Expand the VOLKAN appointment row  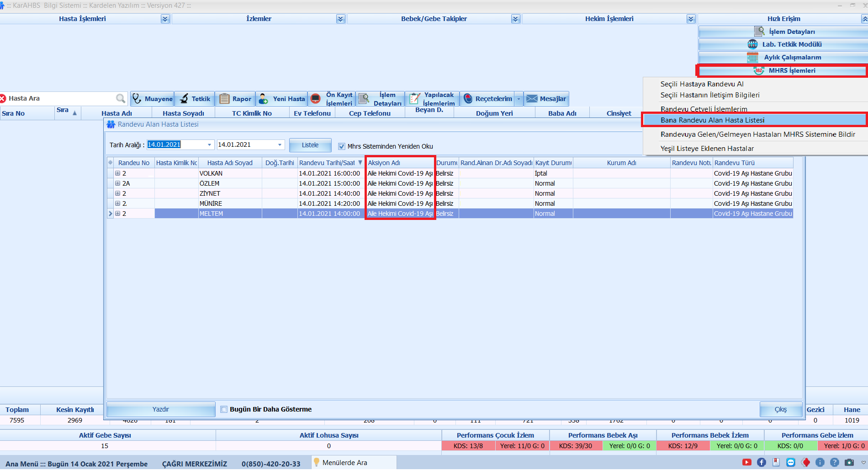coord(117,173)
